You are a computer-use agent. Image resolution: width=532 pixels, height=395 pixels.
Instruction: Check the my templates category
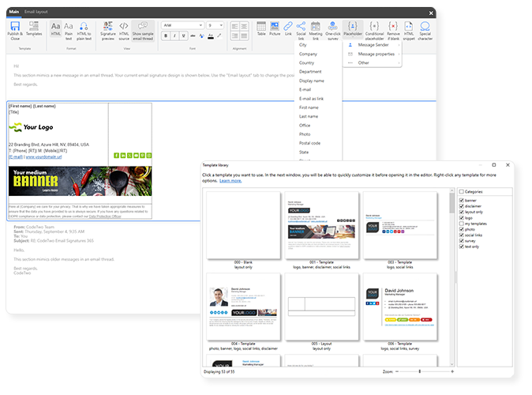click(462, 224)
